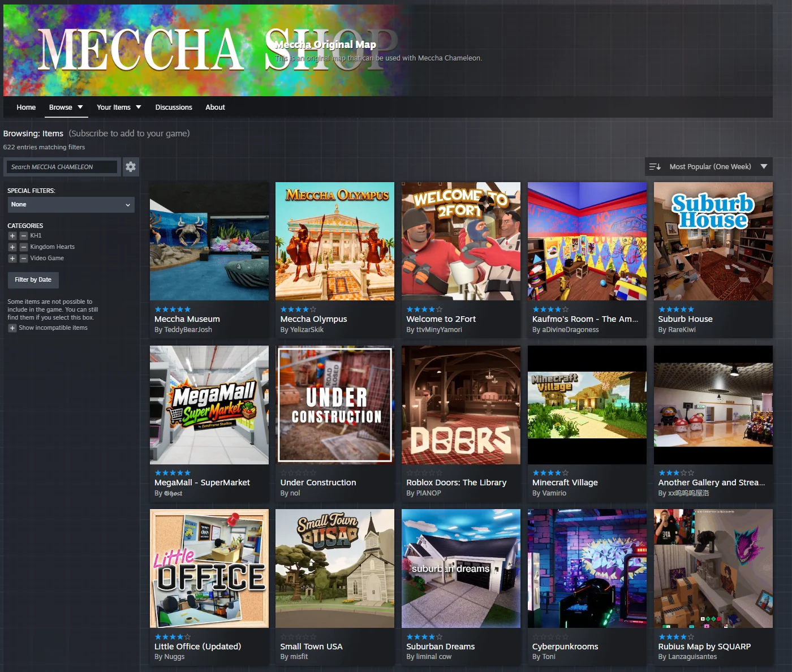Open author TeddyBearJosh profile link

pos(188,330)
